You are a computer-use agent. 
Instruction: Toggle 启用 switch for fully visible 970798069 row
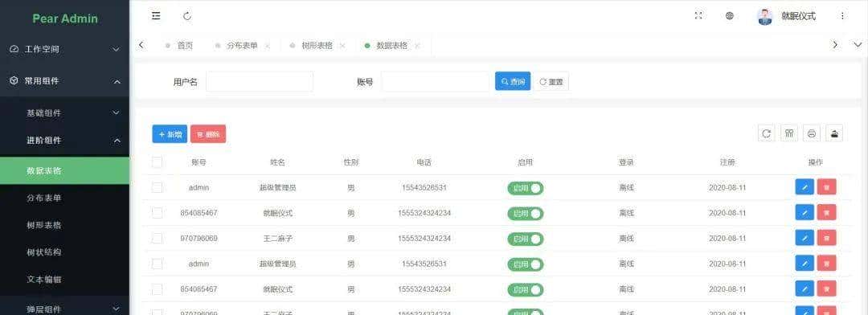click(526, 239)
